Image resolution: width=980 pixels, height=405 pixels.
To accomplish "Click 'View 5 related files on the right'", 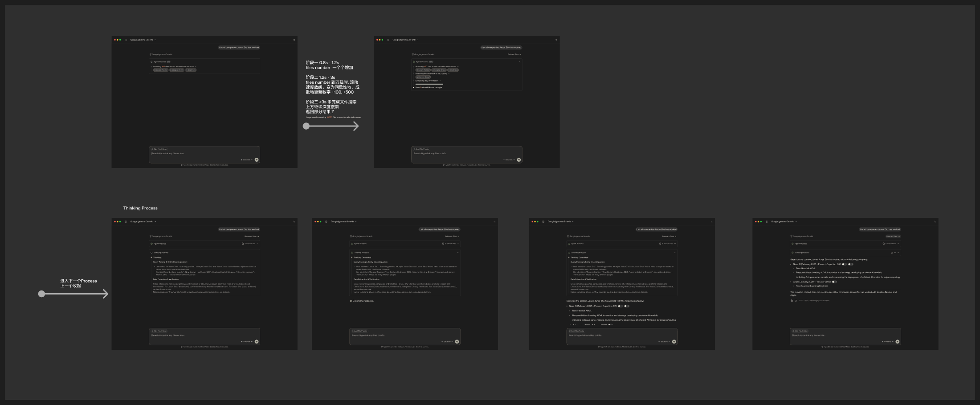I will pyautogui.click(x=429, y=87).
